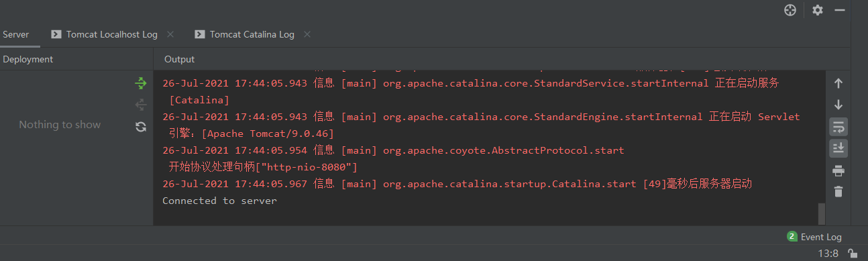The image size is (868, 261).
Task: Open the Tomcat Catalina Log tab
Action: [252, 34]
